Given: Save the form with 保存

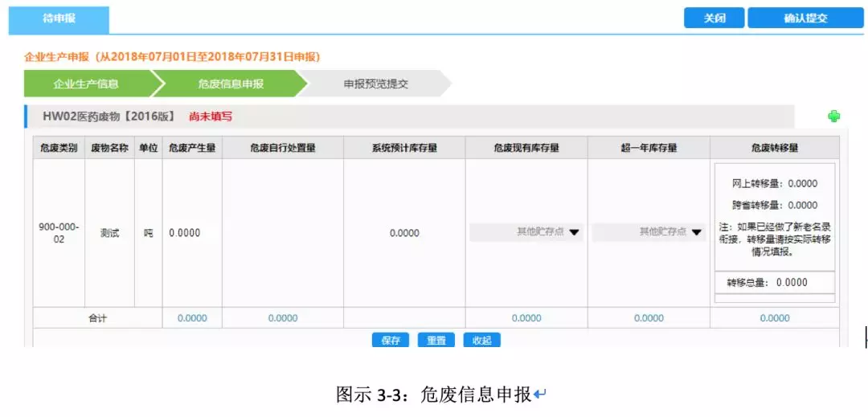Looking at the screenshot, I should 391,340.
